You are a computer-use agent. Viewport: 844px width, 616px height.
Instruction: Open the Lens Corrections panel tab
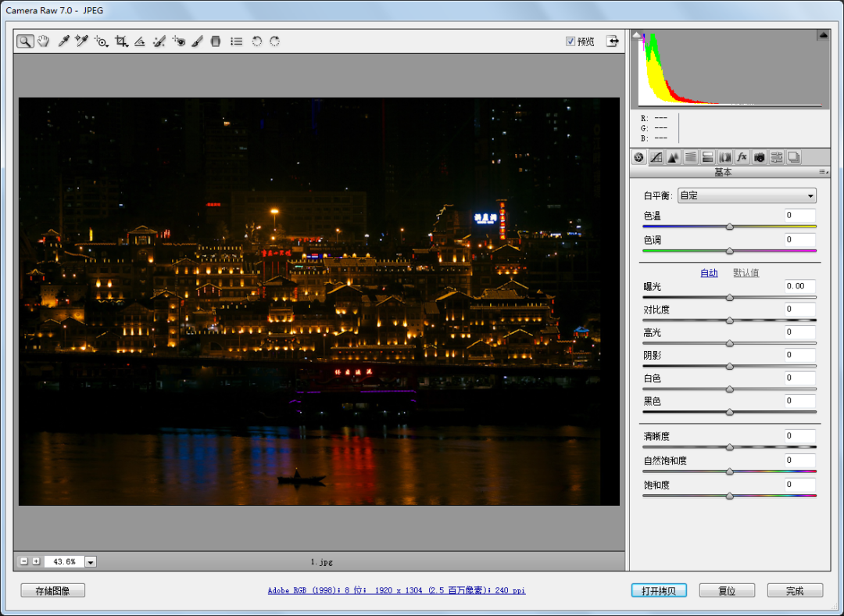point(725,157)
